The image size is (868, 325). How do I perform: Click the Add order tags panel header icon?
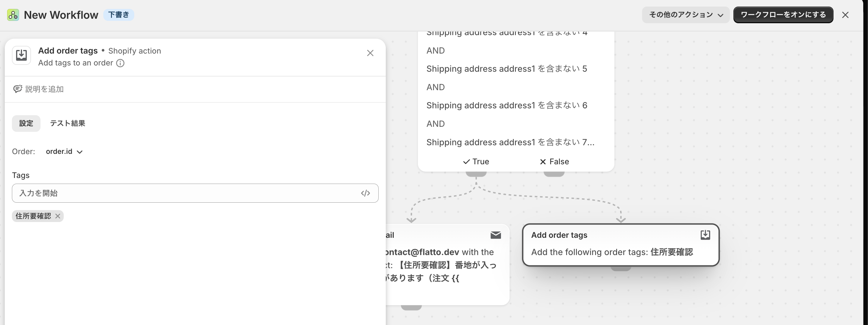pos(21,55)
